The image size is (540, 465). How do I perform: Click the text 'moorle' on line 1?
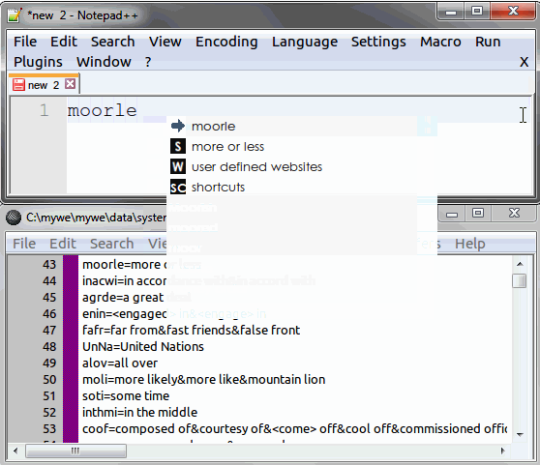102,111
